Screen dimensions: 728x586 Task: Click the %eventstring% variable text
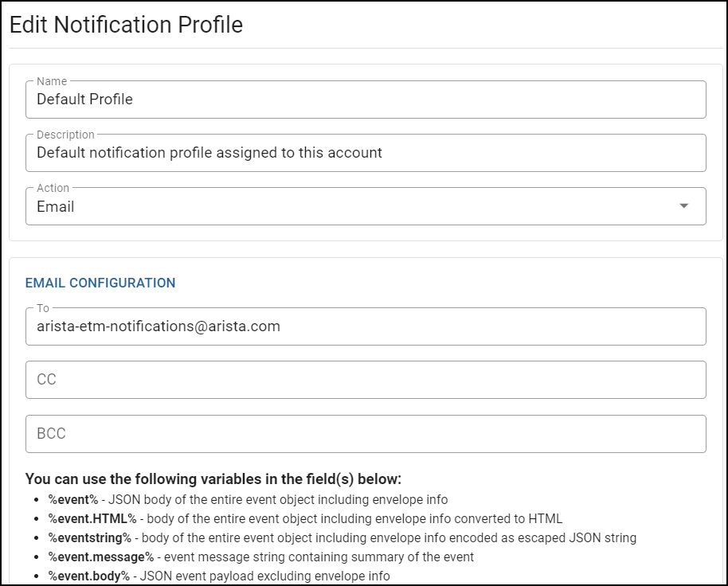[x=90, y=537]
